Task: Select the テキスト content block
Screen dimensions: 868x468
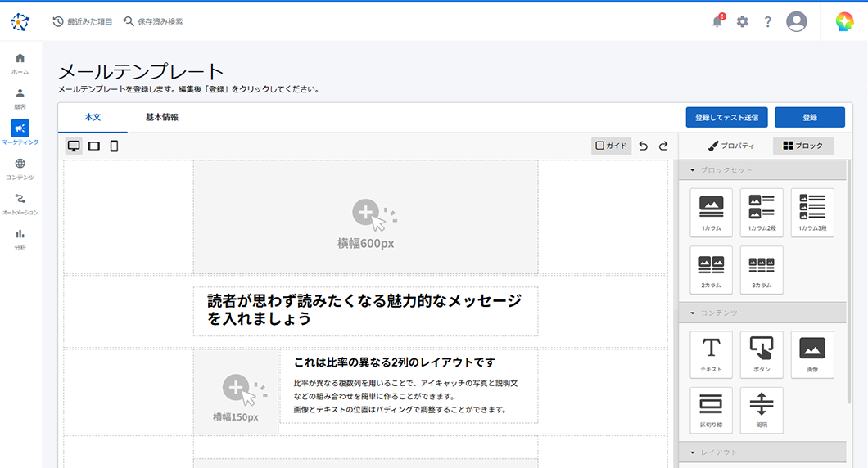Action: [712, 354]
